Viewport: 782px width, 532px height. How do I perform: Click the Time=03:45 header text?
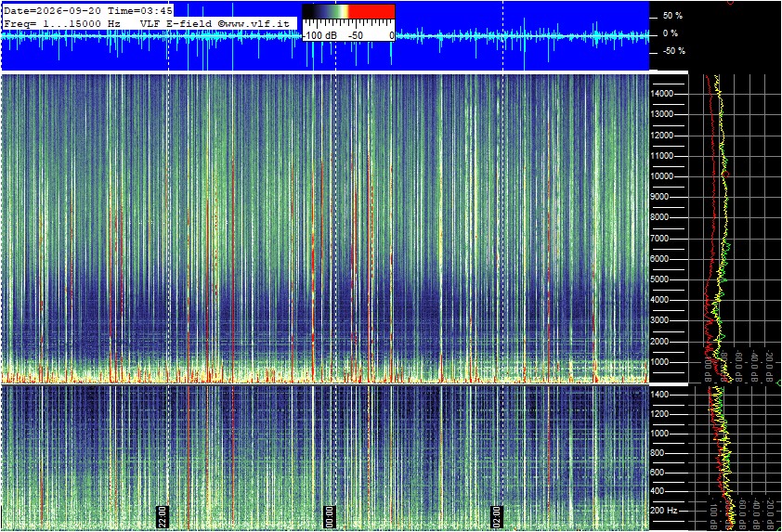pyautogui.click(x=139, y=10)
